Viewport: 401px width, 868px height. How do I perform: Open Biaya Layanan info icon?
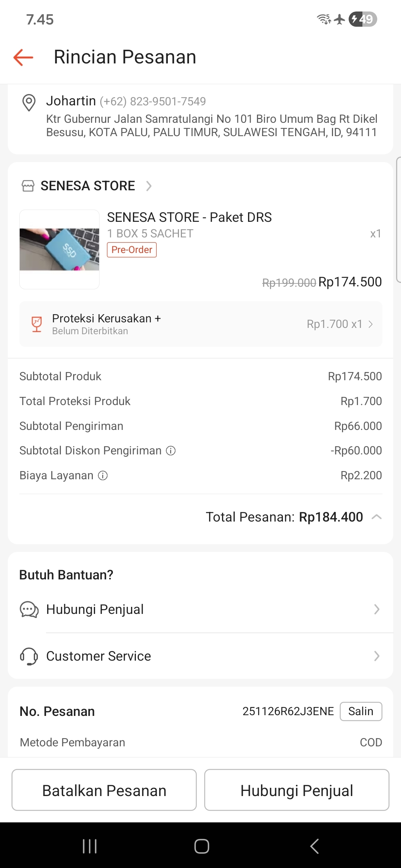click(x=103, y=476)
